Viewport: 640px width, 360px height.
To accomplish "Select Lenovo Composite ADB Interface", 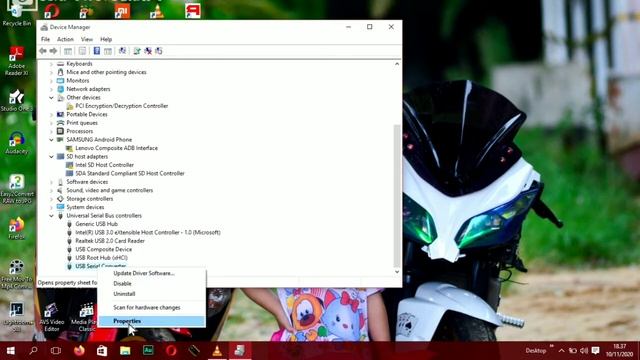I will coord(116,148).
